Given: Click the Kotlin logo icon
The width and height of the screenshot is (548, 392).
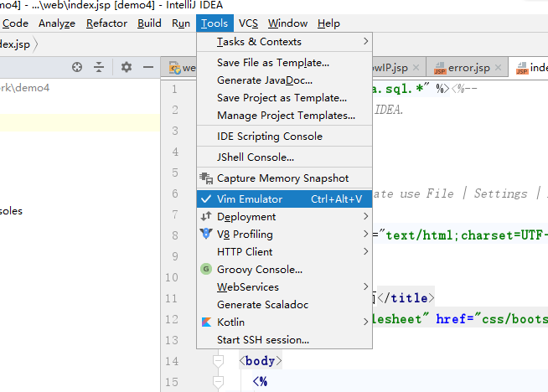Looking at the screenshot, I should [206, 322].
